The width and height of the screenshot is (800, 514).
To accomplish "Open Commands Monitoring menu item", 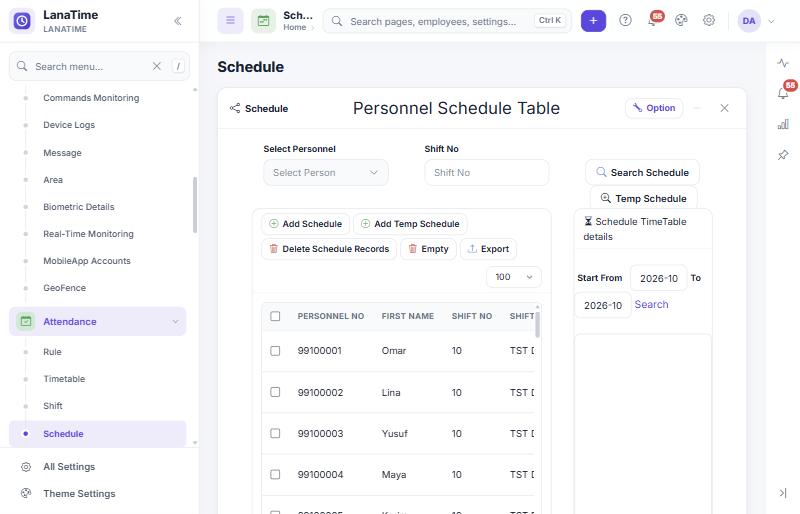I will tap(91, 98).
